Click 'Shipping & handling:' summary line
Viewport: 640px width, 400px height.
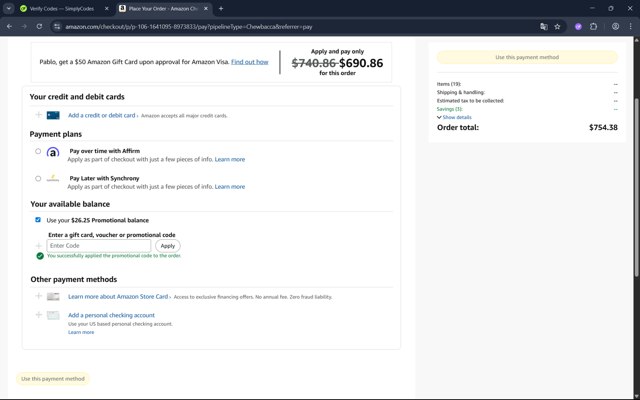coord(461,92)
